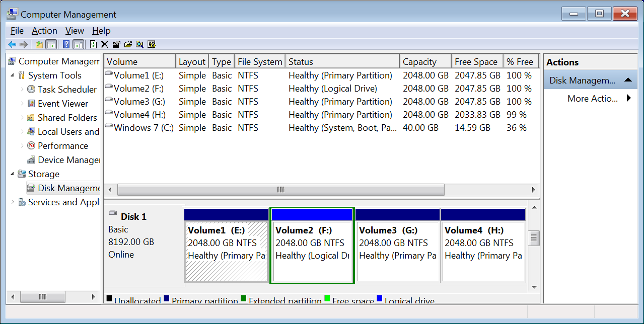644x324 pixels.
Task: Toggle the Show/Hide Console Tree button
Action: 51,44
